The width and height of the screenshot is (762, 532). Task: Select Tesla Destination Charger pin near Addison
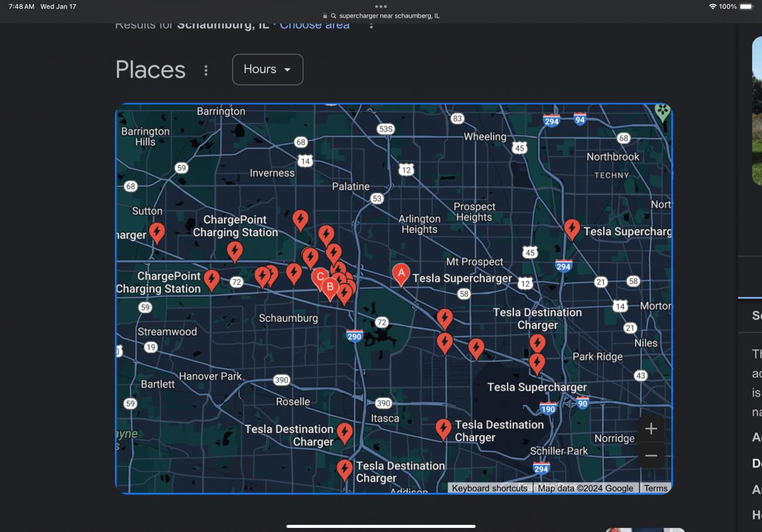tap(345, 469)
